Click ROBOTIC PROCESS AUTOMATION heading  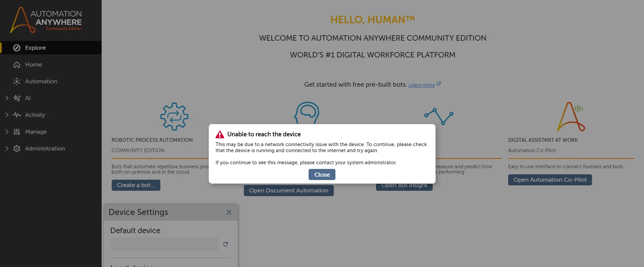click(152, 140)
